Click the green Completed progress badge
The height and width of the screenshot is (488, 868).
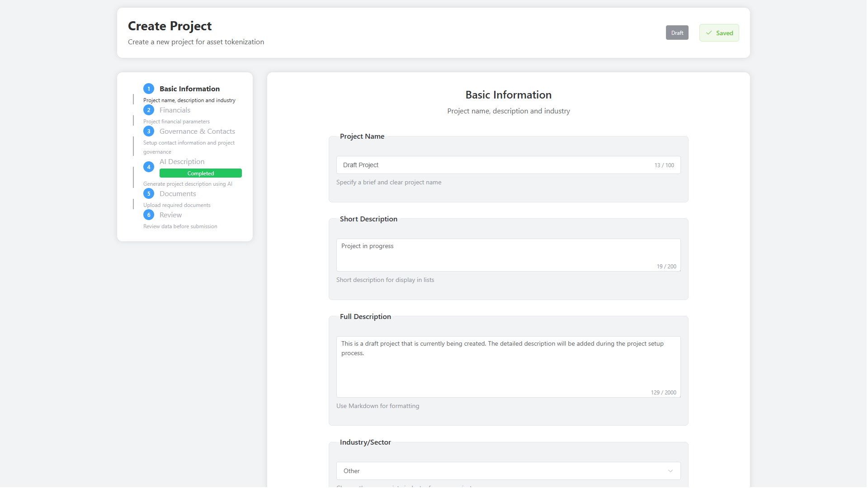[x=201, y=173]
